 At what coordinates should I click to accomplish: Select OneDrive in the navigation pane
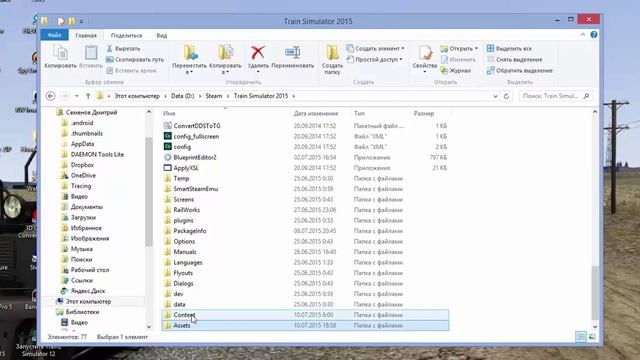(x=83, y=176)
